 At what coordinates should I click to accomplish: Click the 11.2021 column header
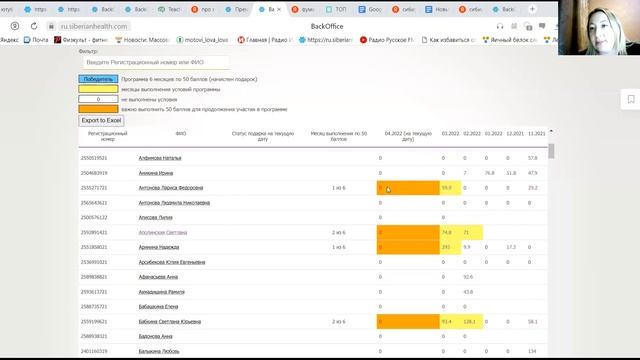click(x=536, y=133)
